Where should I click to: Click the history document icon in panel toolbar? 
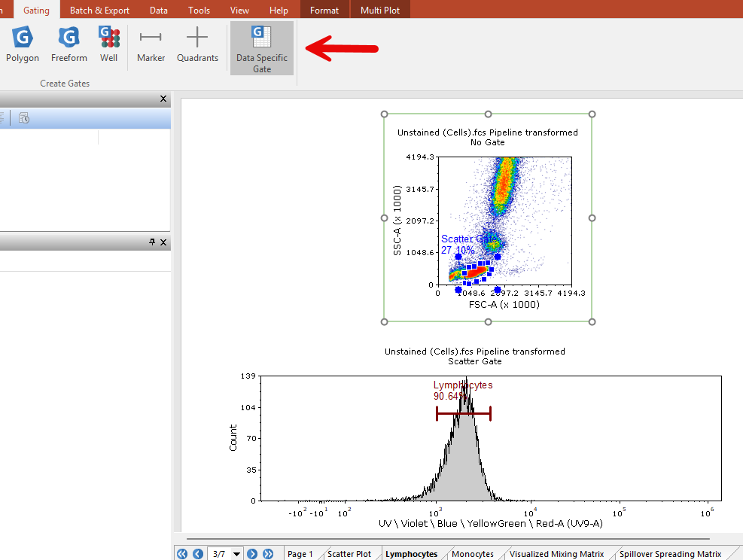[x=24, y=118]
